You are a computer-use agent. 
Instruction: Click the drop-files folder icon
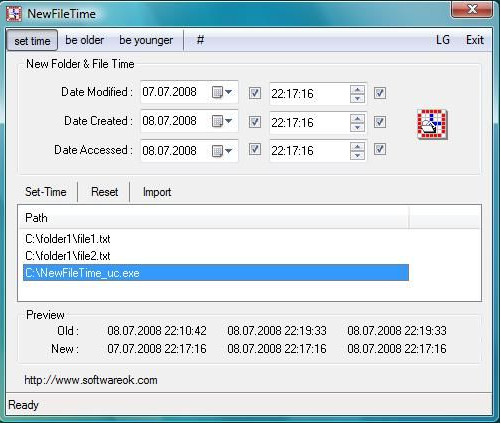432,124
